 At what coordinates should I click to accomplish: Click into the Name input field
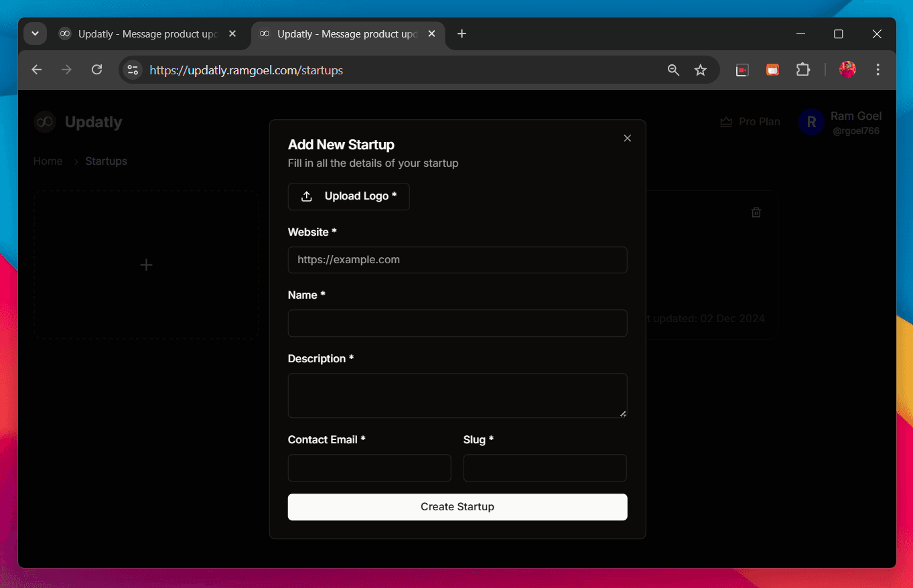(458, 323)
